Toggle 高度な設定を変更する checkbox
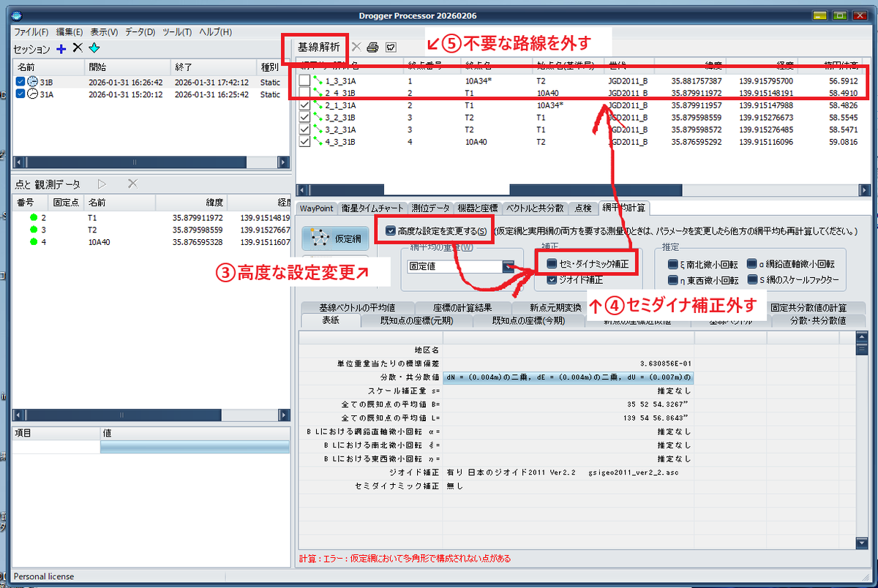Screen dimensions: 878x588 click(391, 231)
